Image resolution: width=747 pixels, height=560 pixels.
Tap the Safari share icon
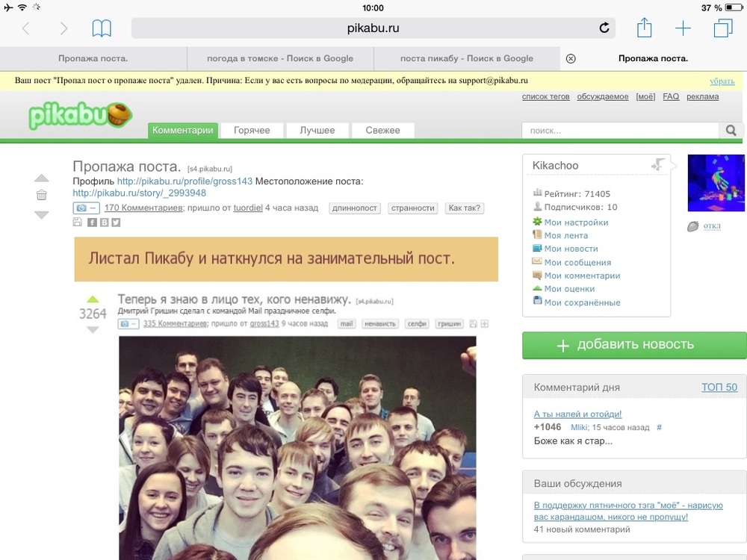click(644, 28)
